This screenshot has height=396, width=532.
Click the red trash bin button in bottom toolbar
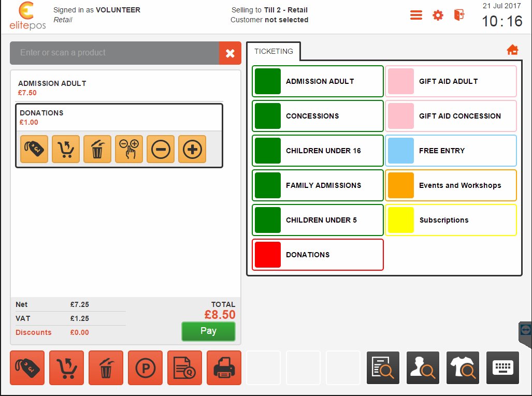(106, 368)
